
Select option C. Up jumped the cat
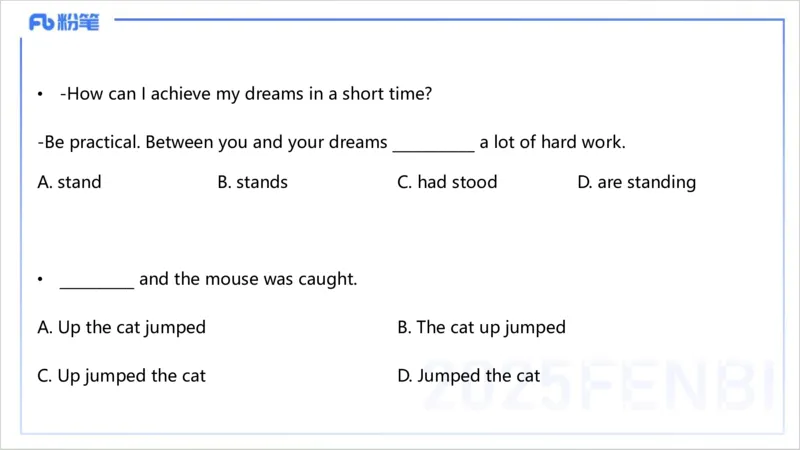coord(121,376)
